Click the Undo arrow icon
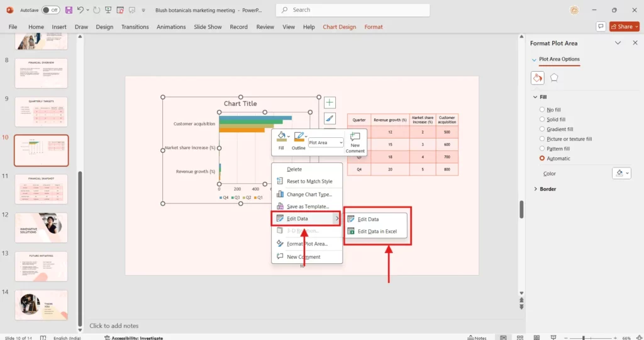 [79, 10]
